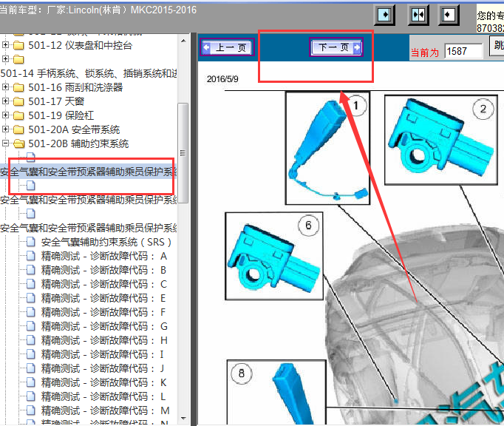Open 精确测试 - 诊断故障代码: H
Image resolution: width=504 pixels, height=426 pixels.
click(x=104, y=340)
